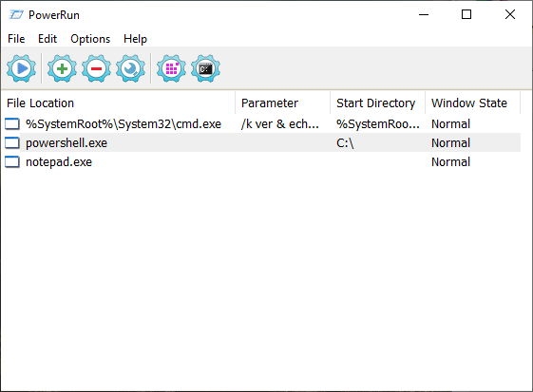This screenshot has height=392, width=533.
Task: Click the icon beside the cmd.exe row
Action: click(12, 124)
